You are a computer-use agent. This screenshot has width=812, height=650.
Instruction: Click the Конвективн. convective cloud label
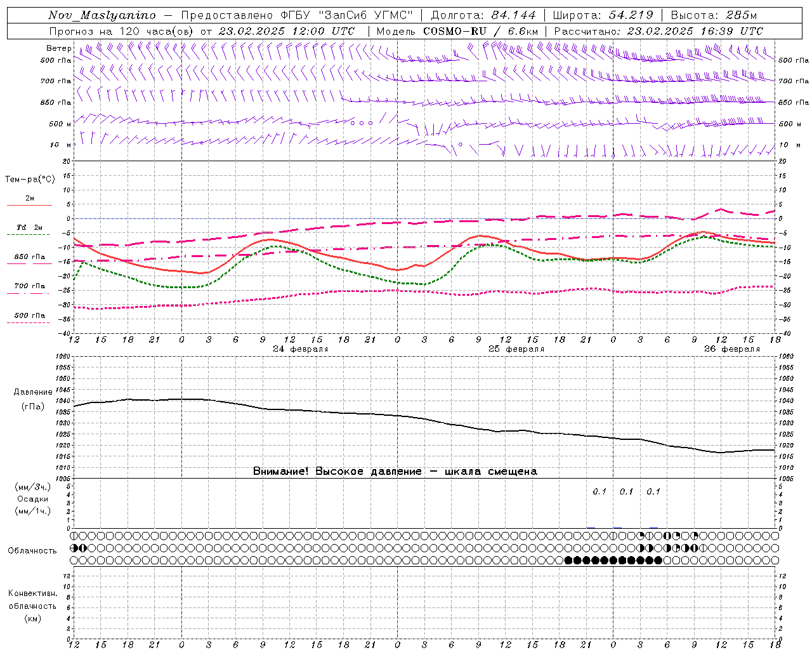[x=32, y=594]
